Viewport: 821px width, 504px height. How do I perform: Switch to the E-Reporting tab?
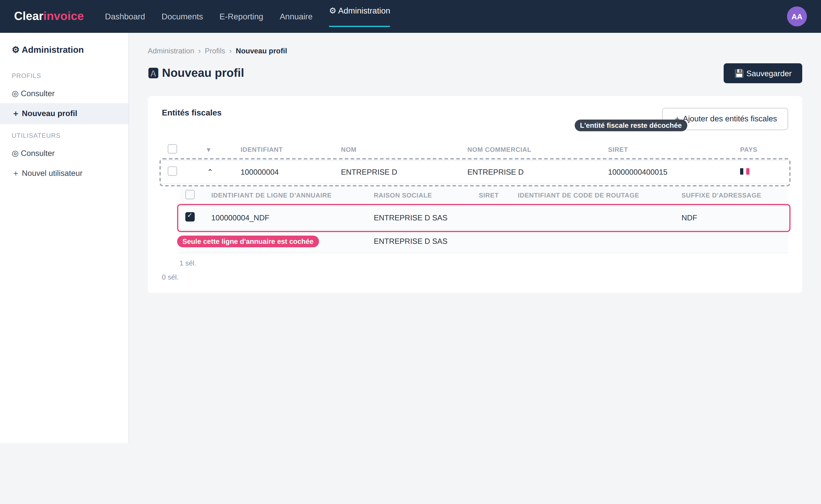click(x=241, y=16)
